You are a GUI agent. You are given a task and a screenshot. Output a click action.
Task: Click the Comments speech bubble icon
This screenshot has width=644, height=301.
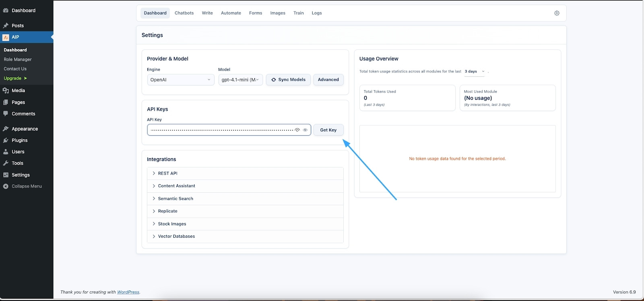coord(6,114)
